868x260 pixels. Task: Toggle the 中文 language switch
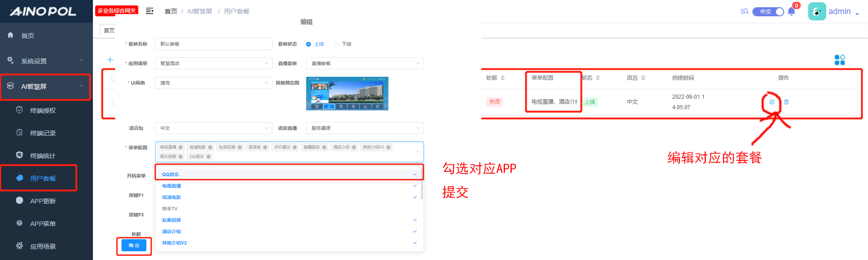768,12
